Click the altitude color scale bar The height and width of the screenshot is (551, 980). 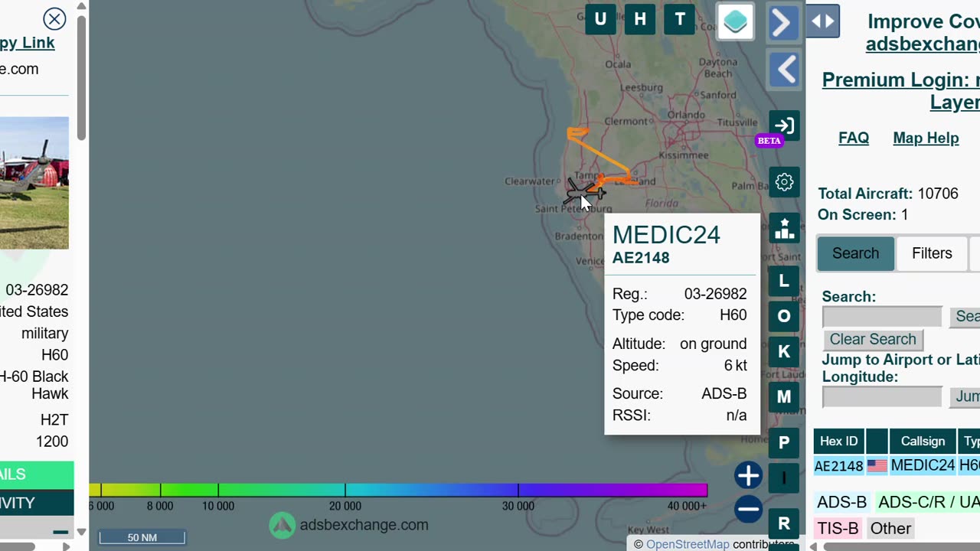(398, 490)
